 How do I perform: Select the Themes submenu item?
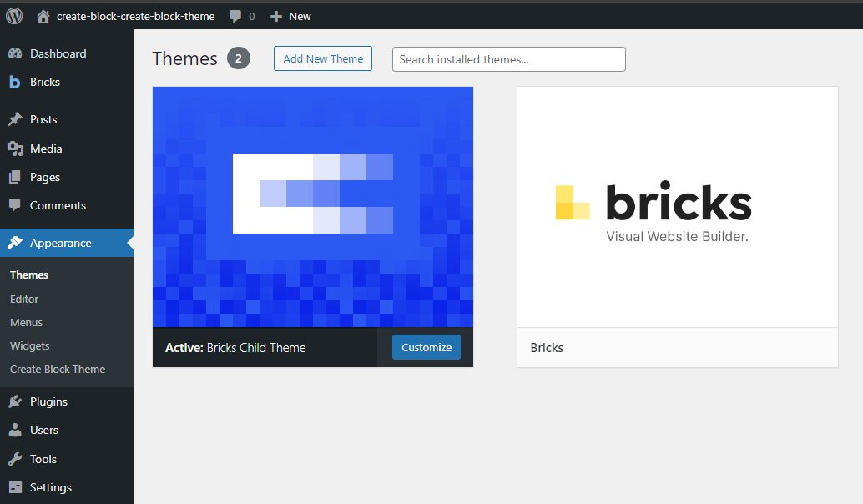(29, 275)
